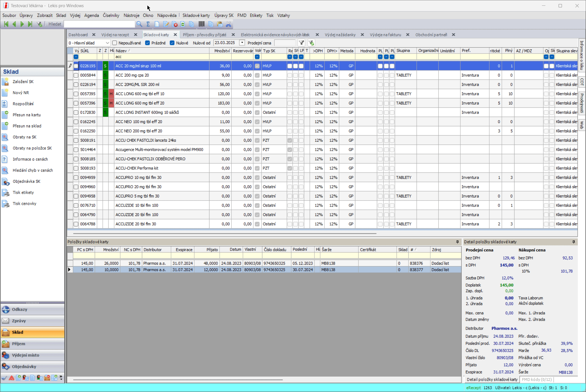Click red triangle warning icon in bottom strip
Screen dimensions: 586x392
(x=11, y=378)
